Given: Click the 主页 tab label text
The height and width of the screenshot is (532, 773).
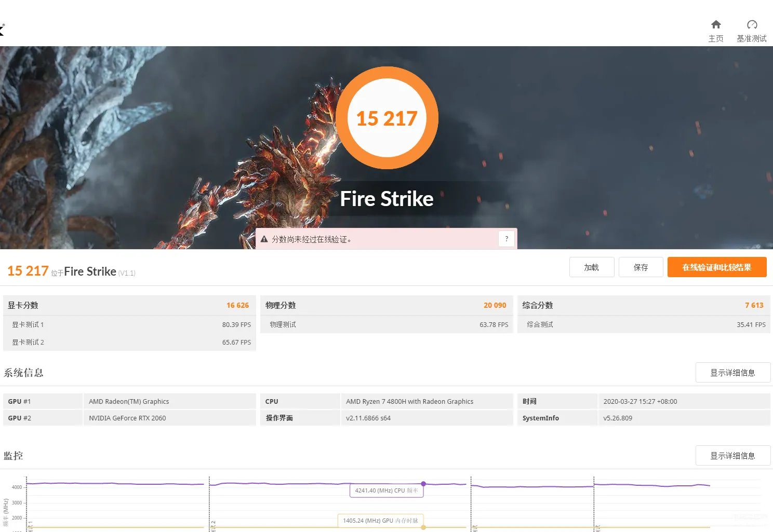Looking at the screenshot, I should (x=716, y=38).
